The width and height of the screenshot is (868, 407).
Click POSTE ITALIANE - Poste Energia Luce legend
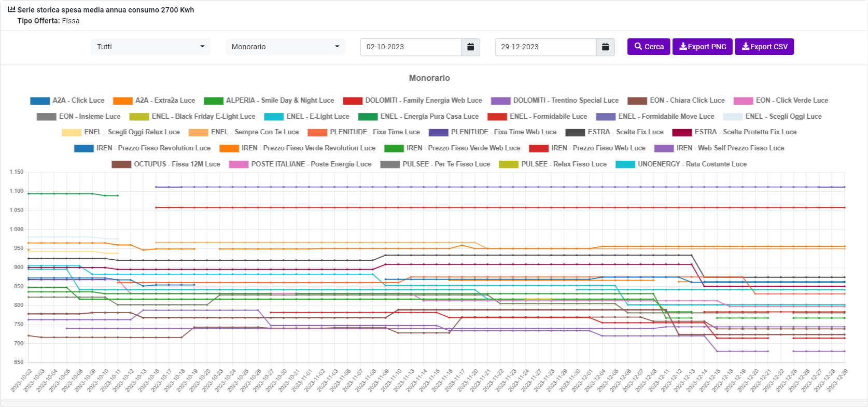[300, 164]
